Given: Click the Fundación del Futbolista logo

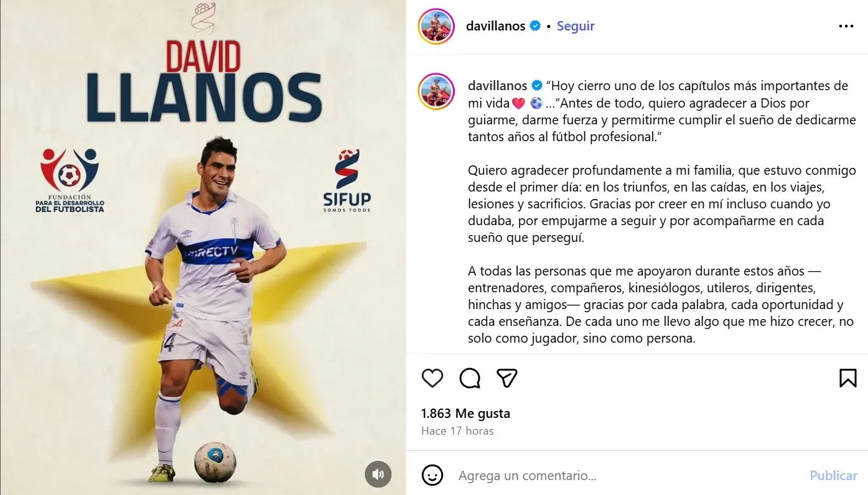Looking at the screenshot, I should pos(70,180).
